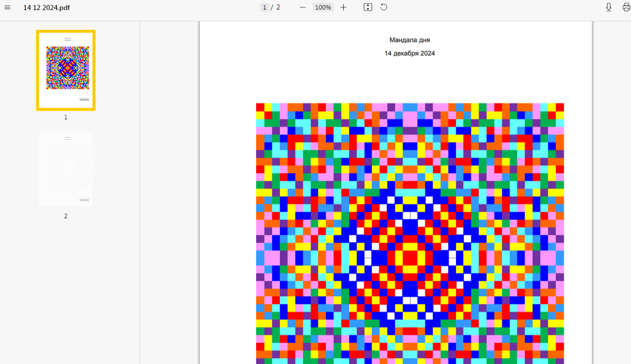Click the thumbnail label '1'

(x=66, y=117)
